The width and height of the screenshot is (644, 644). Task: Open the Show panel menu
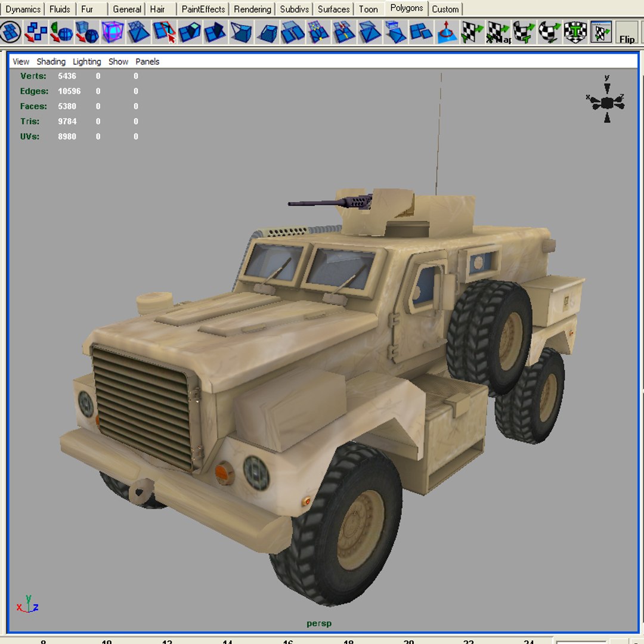click(x=118, y=61)
